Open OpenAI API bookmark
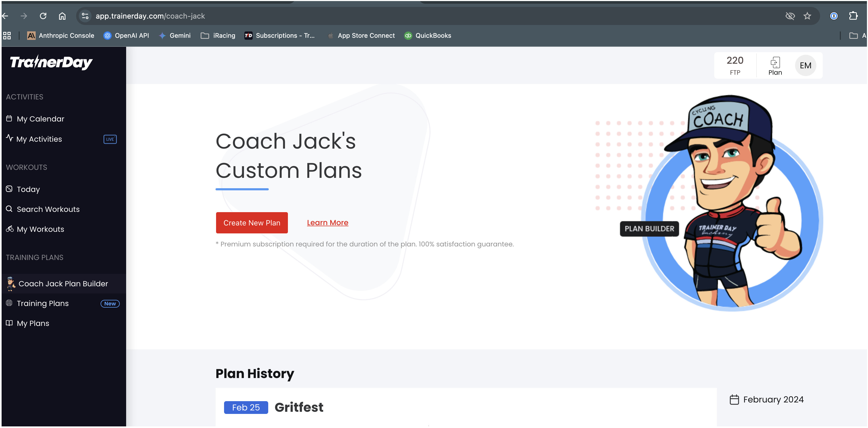This screenshot has width=868, height=428. click(x=126, y=35)
